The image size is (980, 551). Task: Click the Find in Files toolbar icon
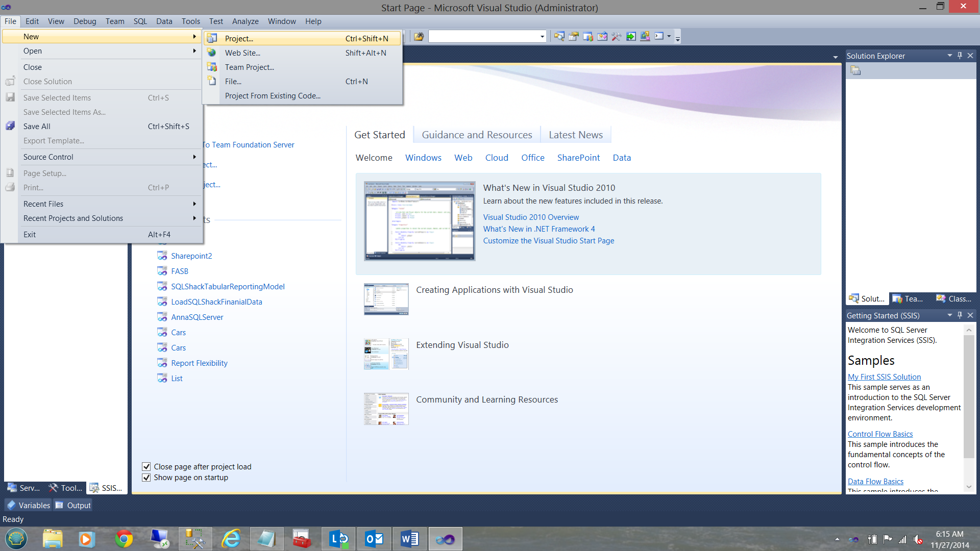(x=419, y=36)
